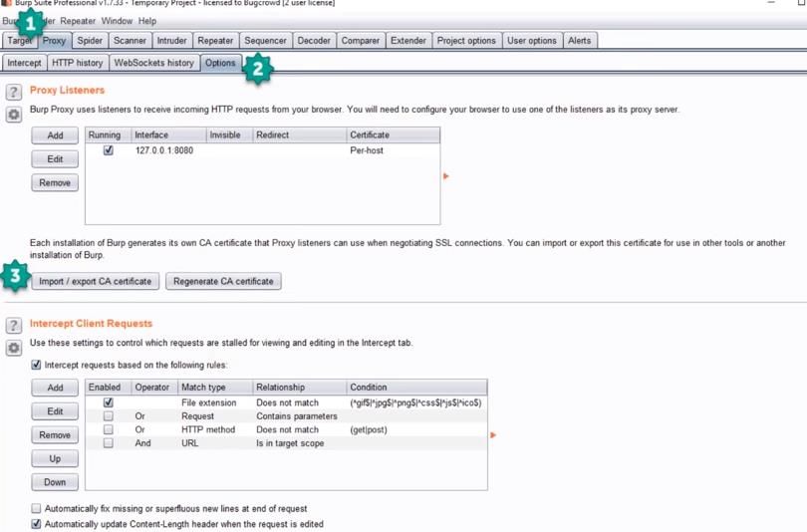Open the Help menu
Screen dimensions: 807x532
[x=147, y=21]
